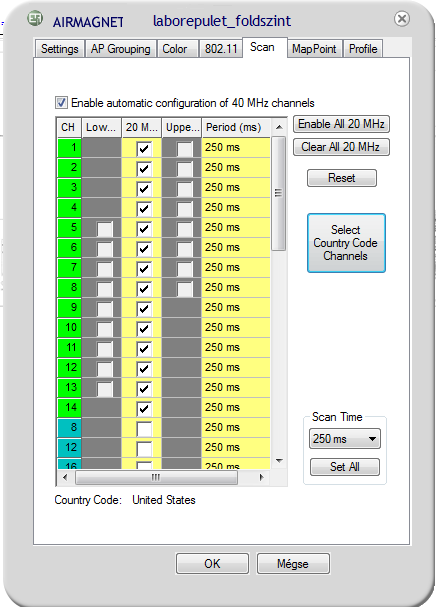Click the Reset button
The width and height of the screenshot is (436, 611).
(342, 178)
